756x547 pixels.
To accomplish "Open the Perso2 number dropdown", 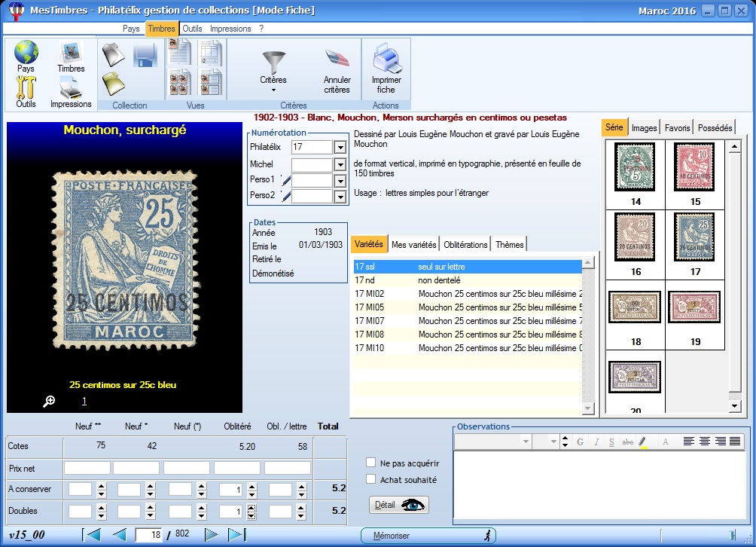I will (340, 197).
